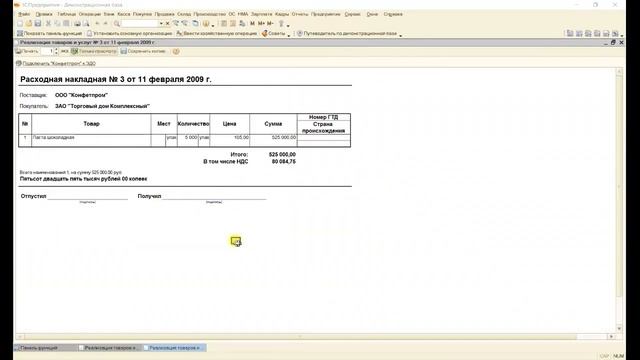Click the Cut scissors toolbar icon
This screenshot has width=640, height=360.
point(48,24)
